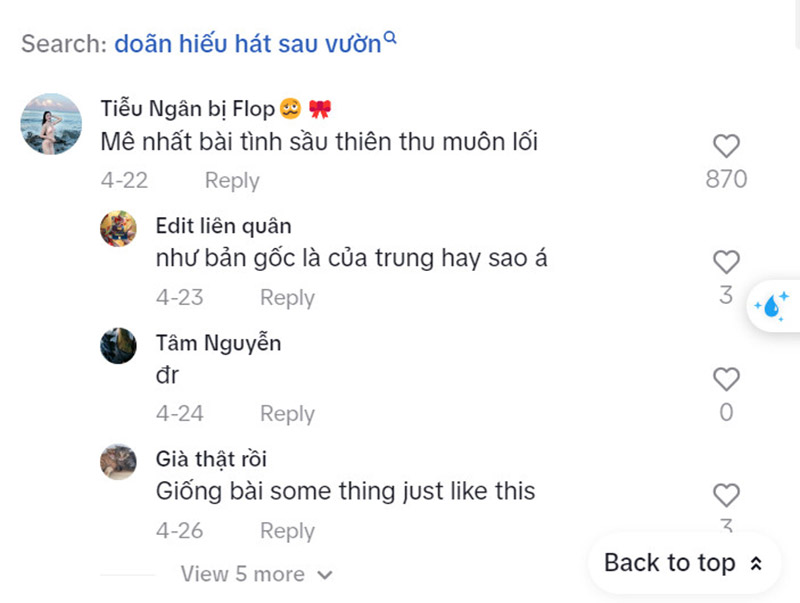
Task: Expand View 5 more replies
Action: 256,574
